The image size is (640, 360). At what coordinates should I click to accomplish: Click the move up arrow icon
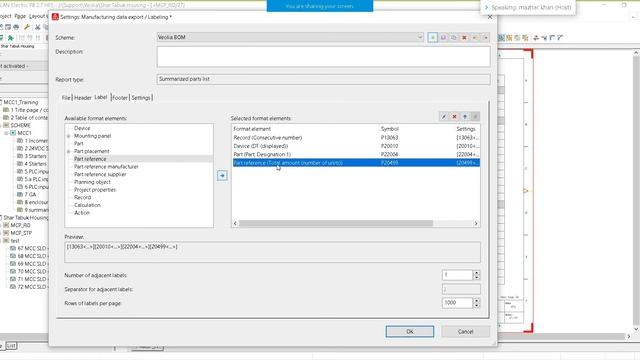click(x=465, y=117)
